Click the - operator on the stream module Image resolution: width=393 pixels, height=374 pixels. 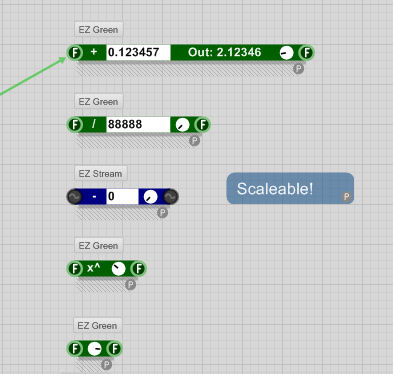[94, 197]
